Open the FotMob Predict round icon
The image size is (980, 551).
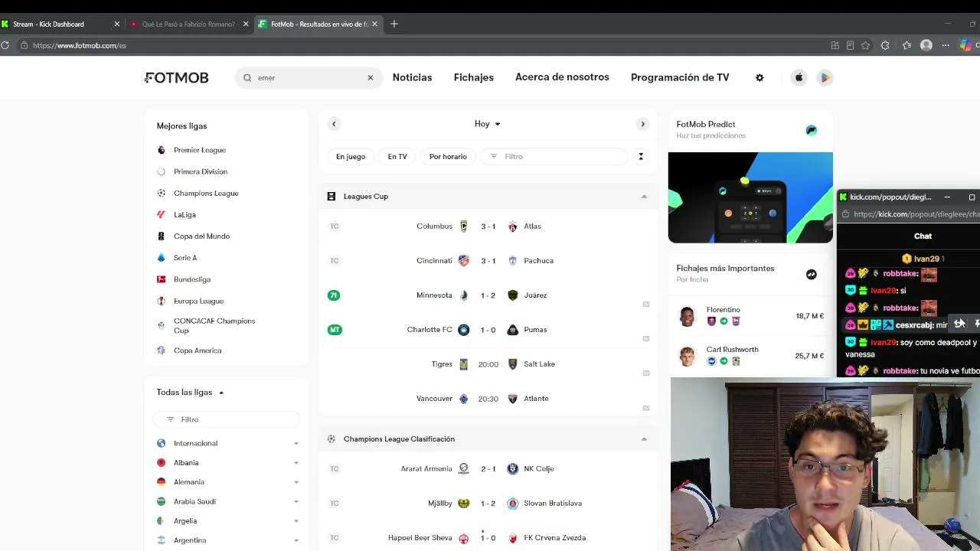pos(812,130)
